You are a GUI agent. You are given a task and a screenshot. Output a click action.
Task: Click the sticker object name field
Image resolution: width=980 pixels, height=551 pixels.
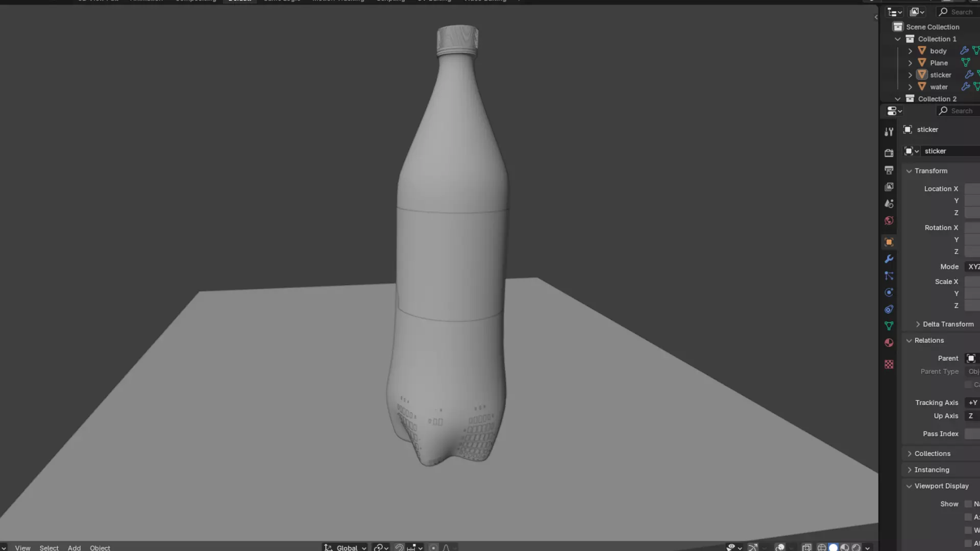tap(951, 151)
